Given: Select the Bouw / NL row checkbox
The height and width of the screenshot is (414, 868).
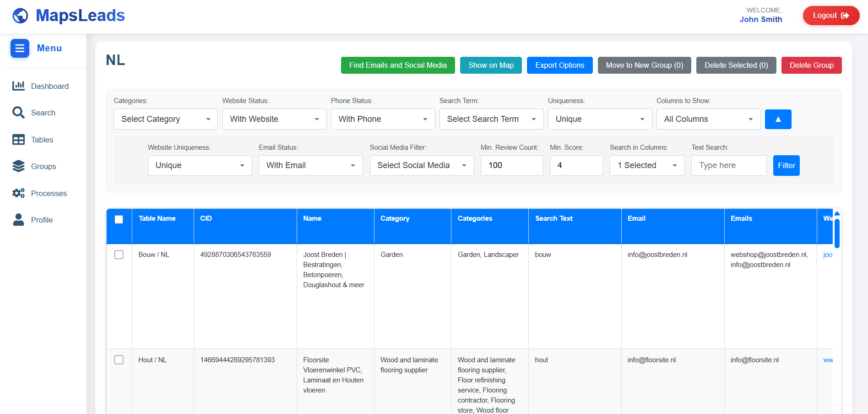Looking at the screenshot, I should [x=119, y=255].
